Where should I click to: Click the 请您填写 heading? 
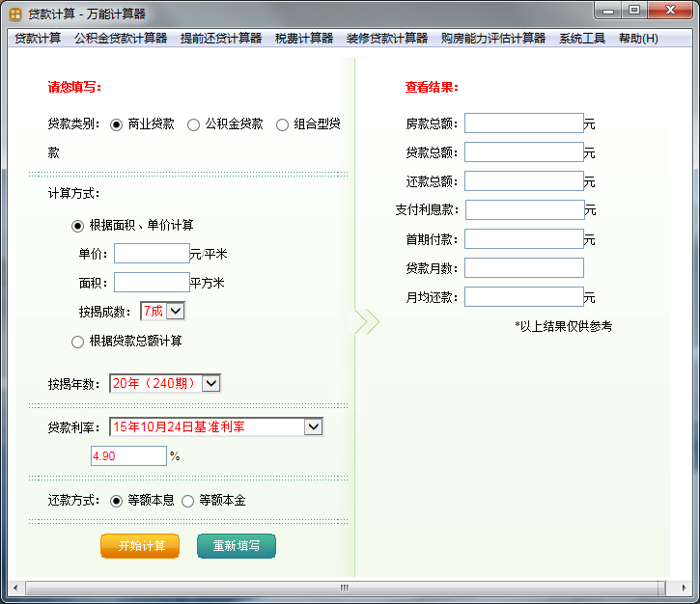(74, 87)
